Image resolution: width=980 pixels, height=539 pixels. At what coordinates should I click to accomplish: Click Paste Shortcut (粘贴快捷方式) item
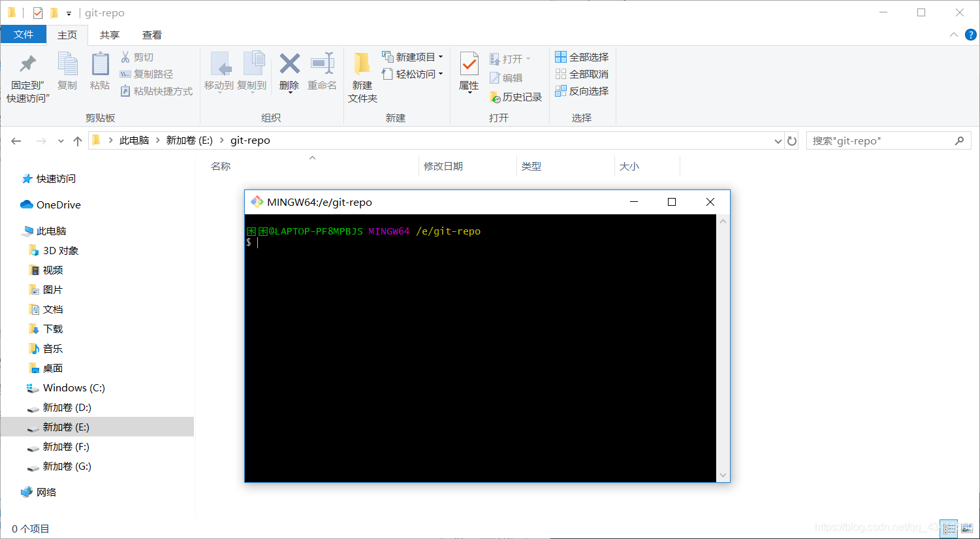point(157,91)
